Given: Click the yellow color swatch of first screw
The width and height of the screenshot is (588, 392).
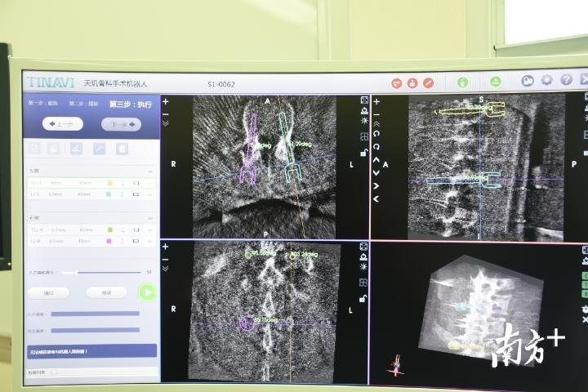Looking at the screenshot, I should click(109, 183).
